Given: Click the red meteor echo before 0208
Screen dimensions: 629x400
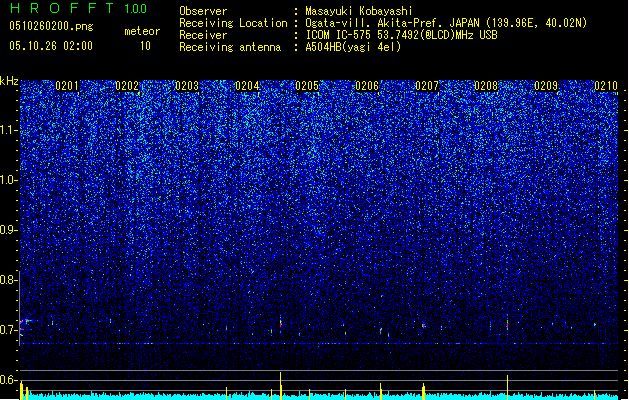Looking at the screenshot, I should (507, 324).
